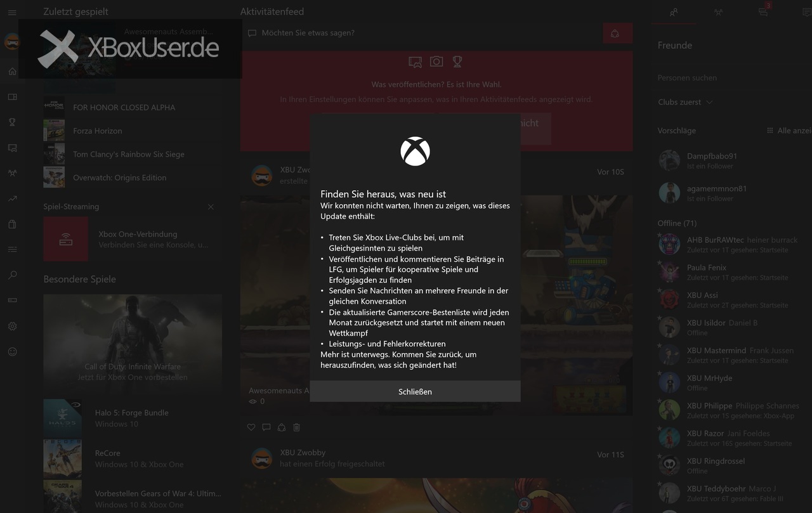Click Schließen to close the dialog

(415, 391)
